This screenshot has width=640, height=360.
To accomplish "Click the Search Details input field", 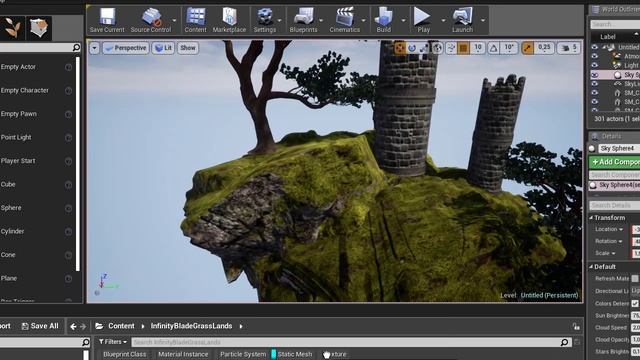I will [x=615, y=205].
